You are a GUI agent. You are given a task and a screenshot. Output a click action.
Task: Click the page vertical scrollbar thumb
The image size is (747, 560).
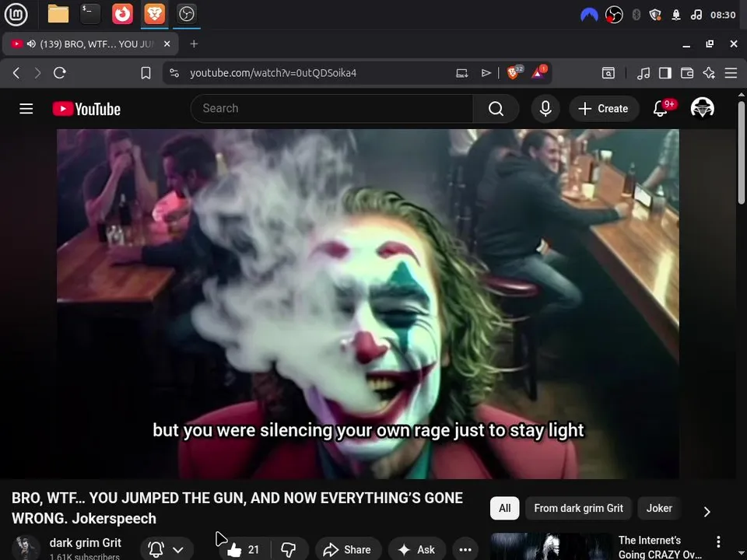742,152
